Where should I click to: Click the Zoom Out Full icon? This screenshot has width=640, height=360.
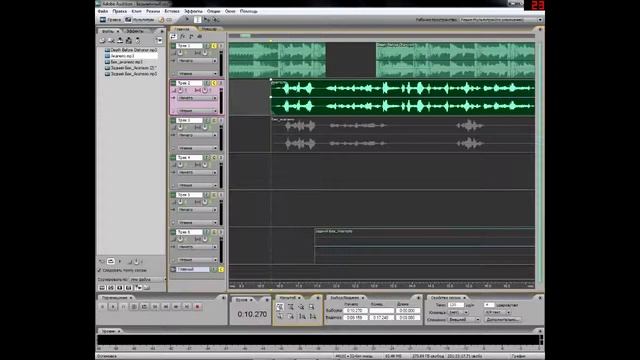click(301, 307)
